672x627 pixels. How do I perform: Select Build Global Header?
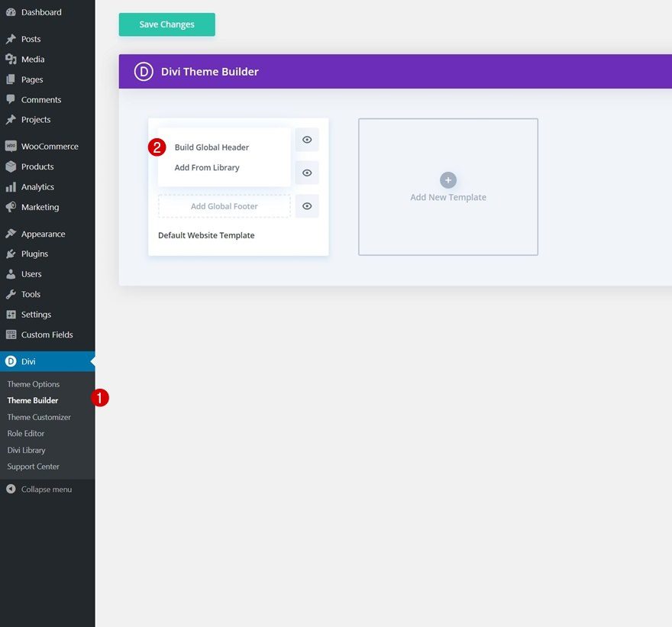click(x=212, y=147)
